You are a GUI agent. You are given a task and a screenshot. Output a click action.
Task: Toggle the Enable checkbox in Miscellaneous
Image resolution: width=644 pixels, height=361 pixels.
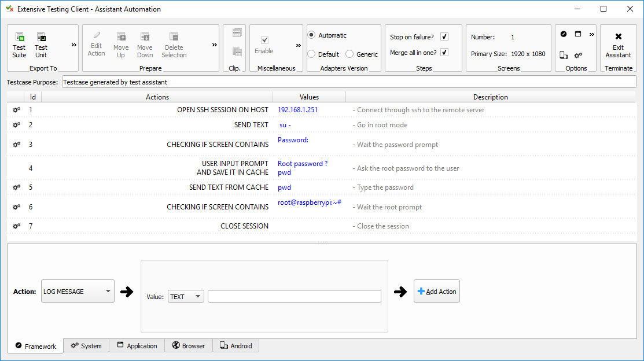pyautogui.click(x=264, y=40)
